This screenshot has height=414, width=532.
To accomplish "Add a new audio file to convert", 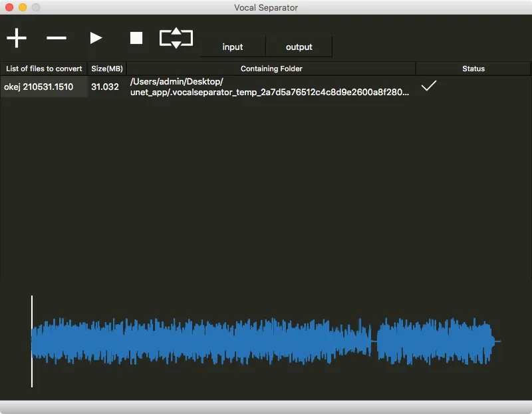I will click(x=16, y=38).
